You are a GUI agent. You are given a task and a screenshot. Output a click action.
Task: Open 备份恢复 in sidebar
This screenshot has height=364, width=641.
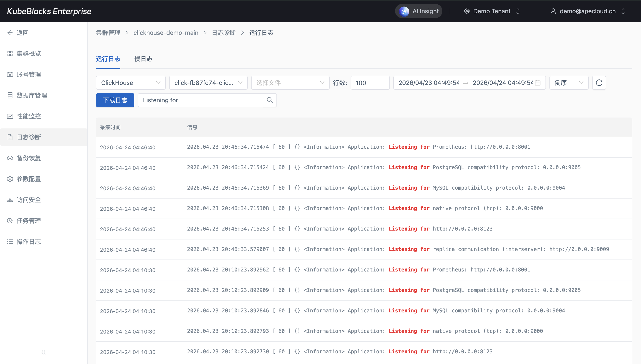coord(29,158)
